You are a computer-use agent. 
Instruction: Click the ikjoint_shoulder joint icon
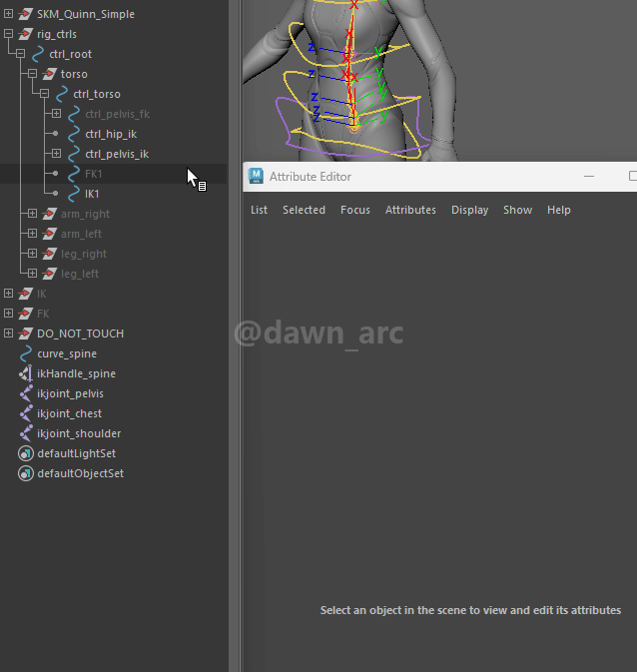26,433
